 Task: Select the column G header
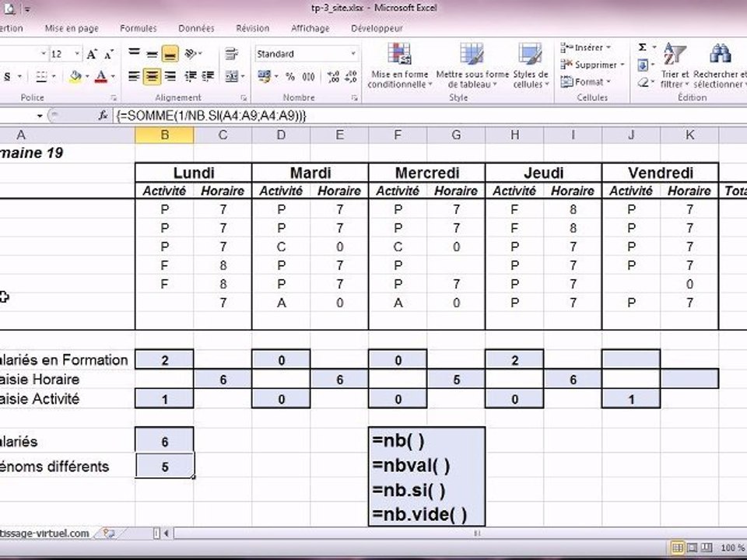[x=456, y=135]
